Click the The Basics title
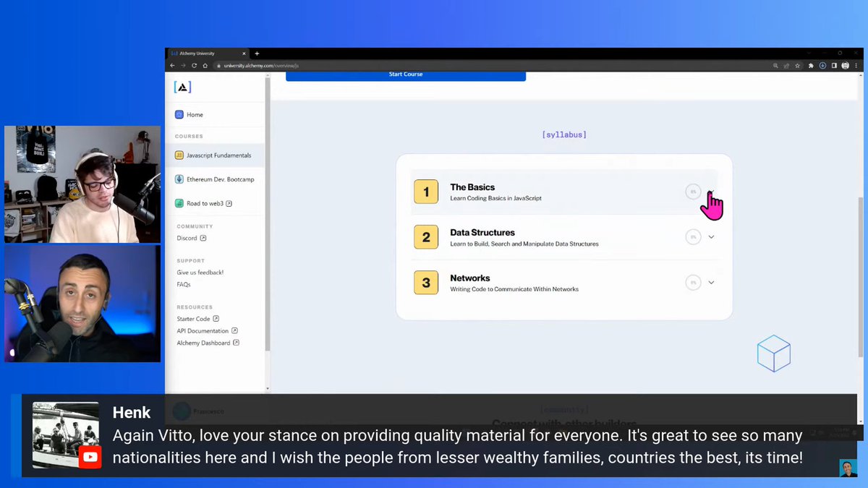 point(472,187)
